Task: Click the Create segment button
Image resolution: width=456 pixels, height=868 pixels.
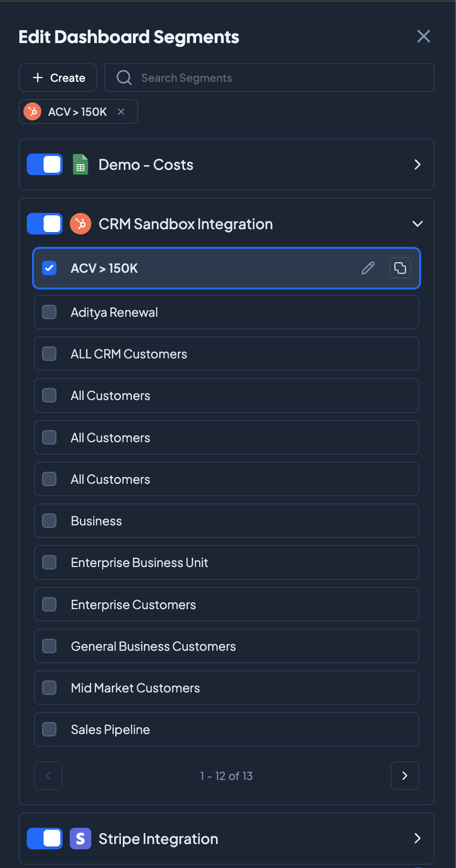Action: pyautogui.click(x=58, y=78)
